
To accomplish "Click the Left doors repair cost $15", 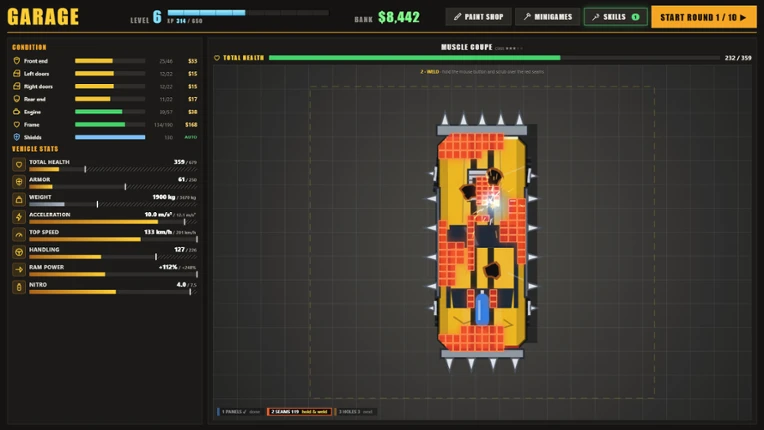I will coord(192,74).
